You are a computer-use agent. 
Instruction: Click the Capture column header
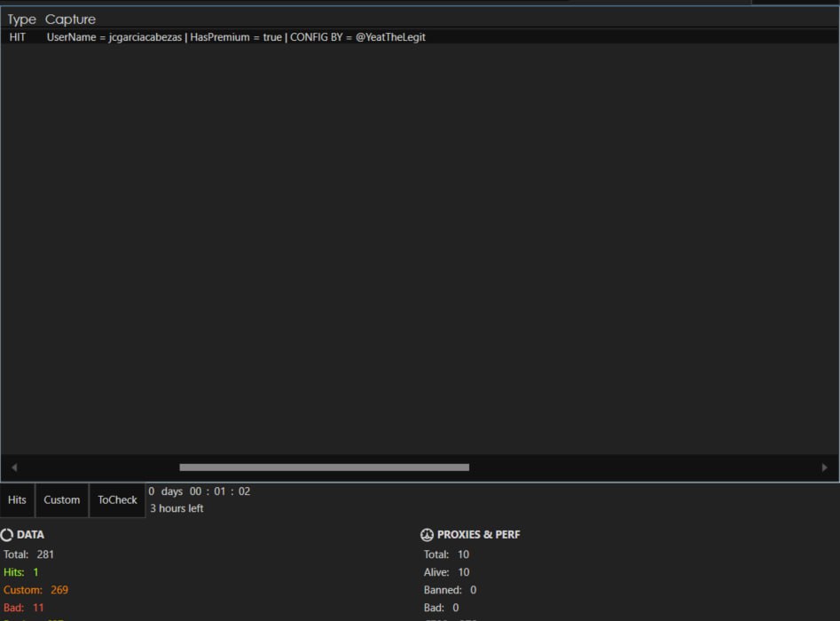[x=70, y=20]
